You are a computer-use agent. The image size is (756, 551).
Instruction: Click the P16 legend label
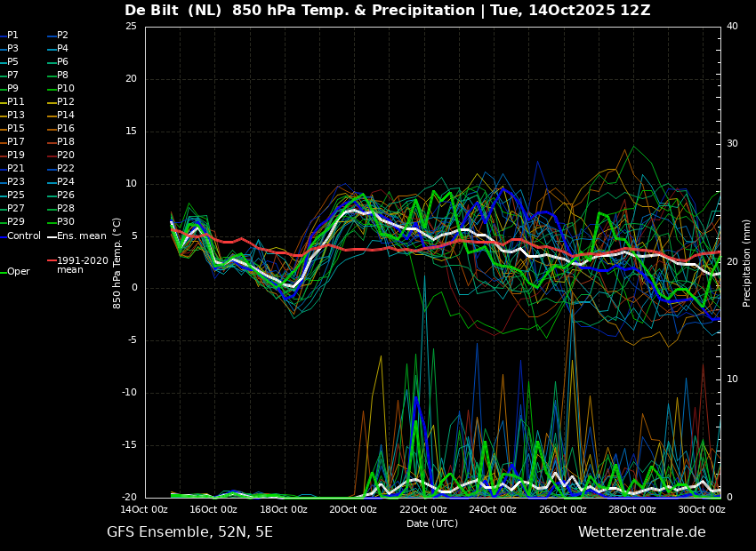[x=66, y=129]
